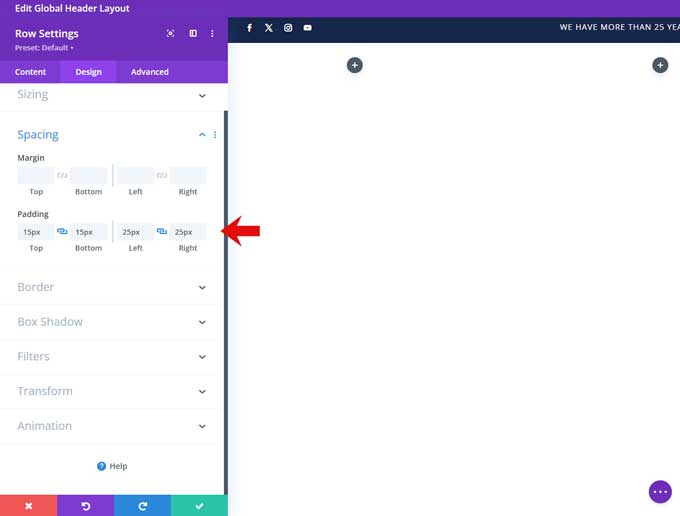
Task: Expand the Box Shadow section
Action: click(202, 322)
